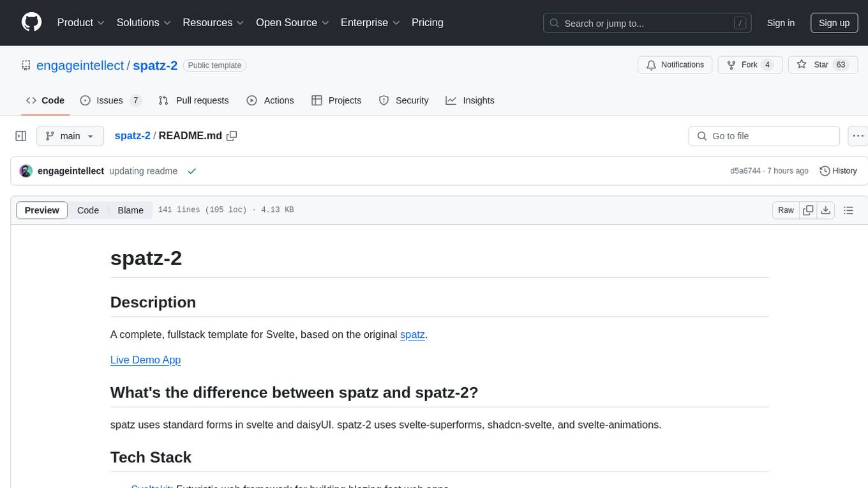This screenshot has height=488, width=868.
Task: Click the Fork count 4
Action: tap(768, 65)
